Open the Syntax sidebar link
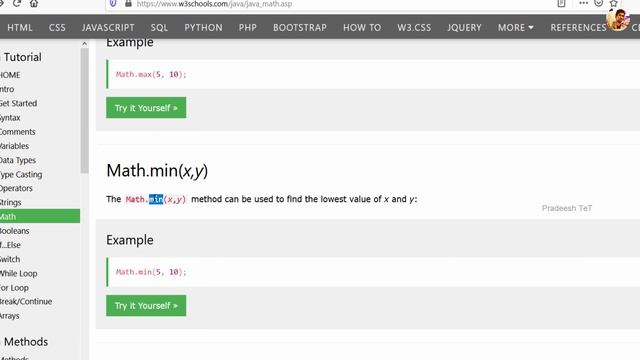This screenshot has width=640, height=360. click(10, 118)
